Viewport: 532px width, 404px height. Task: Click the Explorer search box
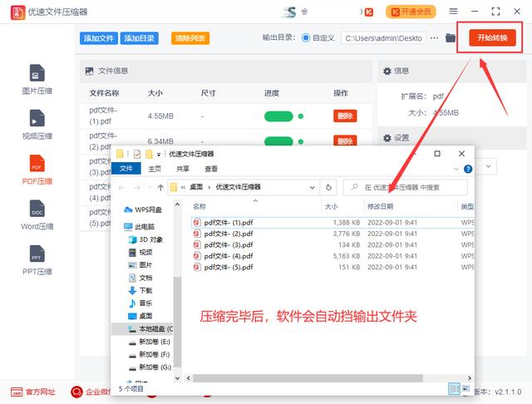pyautogui.click(x=406, y=187)
